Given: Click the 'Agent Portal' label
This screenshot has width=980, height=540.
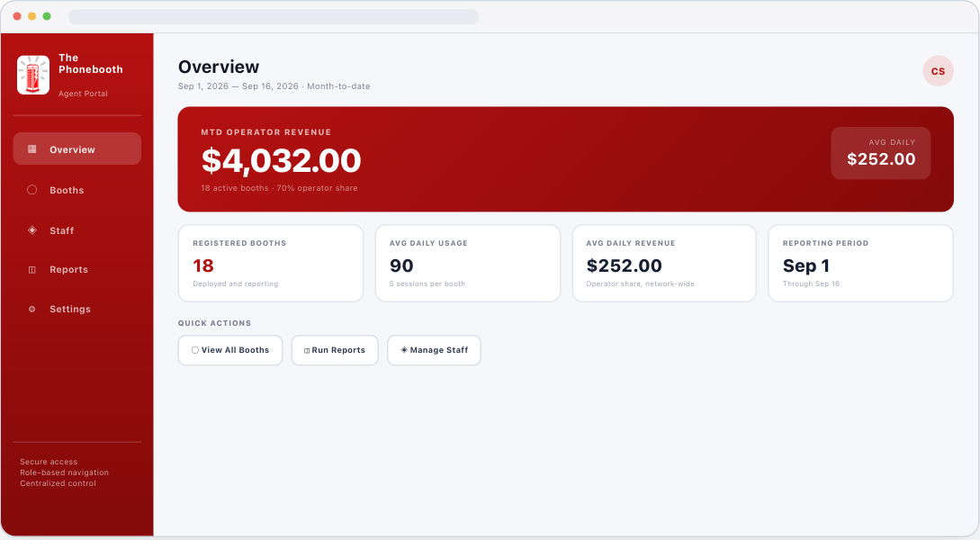Looking at the screenshot, I should coord(83,94).
